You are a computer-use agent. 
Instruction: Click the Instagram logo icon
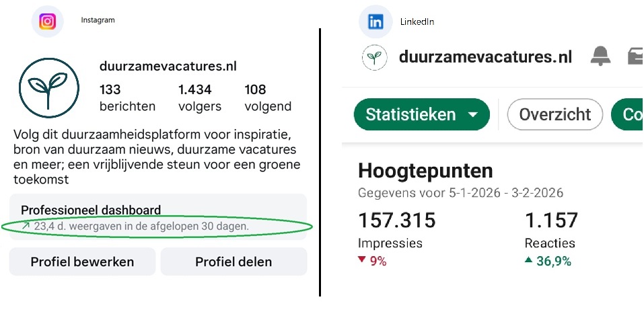[x=47, y=22]
